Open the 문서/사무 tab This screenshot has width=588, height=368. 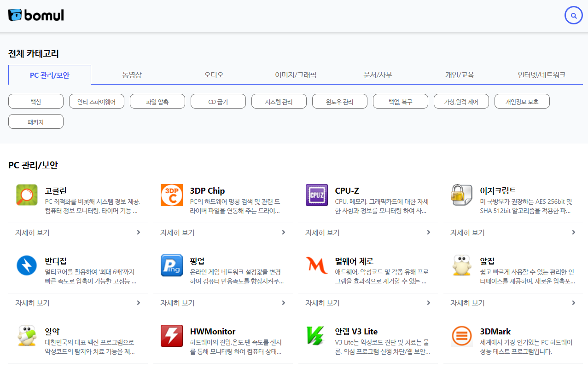tap(378, 75)
